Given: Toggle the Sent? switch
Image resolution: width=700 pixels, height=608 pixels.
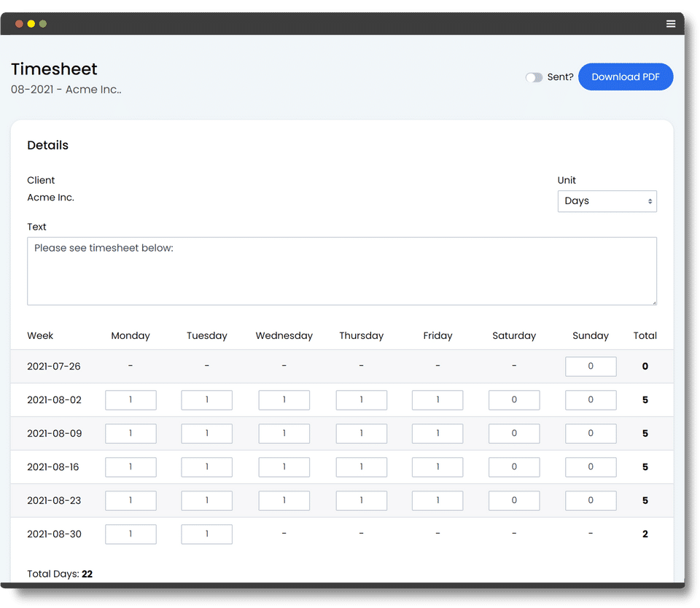Looking at the screenshot, I should click(534, 77).
